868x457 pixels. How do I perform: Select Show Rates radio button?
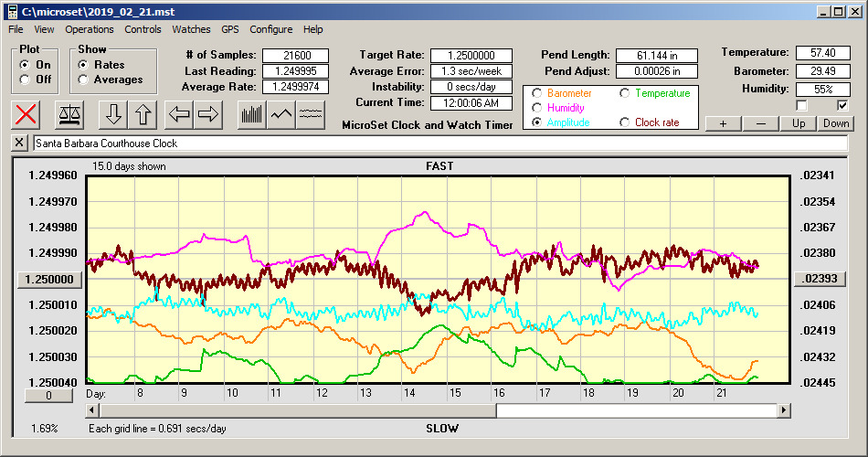click(x=83, y=65)
